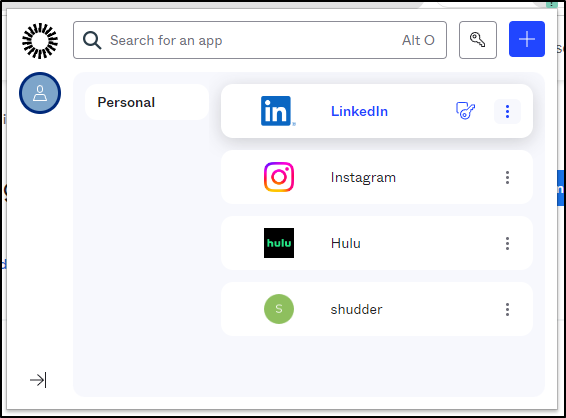566x418 pixels.
Task: Open Hulu's three-dot options menu
Action: [507, 243]
